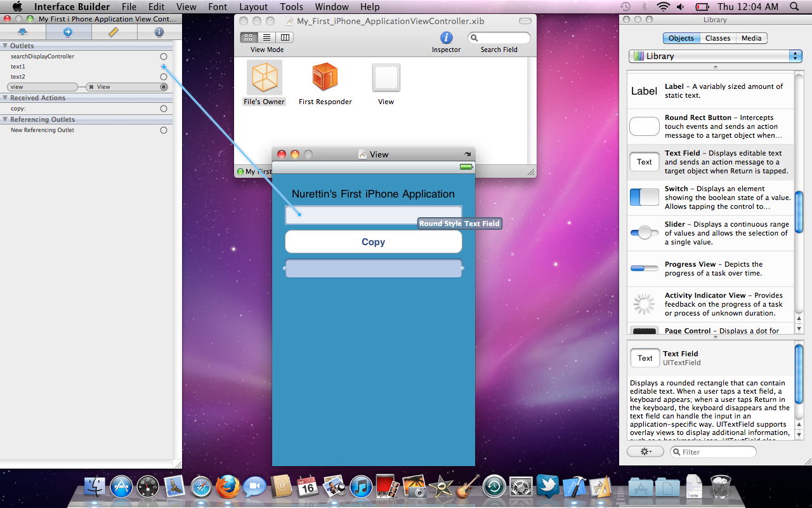Switch Library to the Objects tab
Viewport: 812px width, 508px height.
point(681,38)
